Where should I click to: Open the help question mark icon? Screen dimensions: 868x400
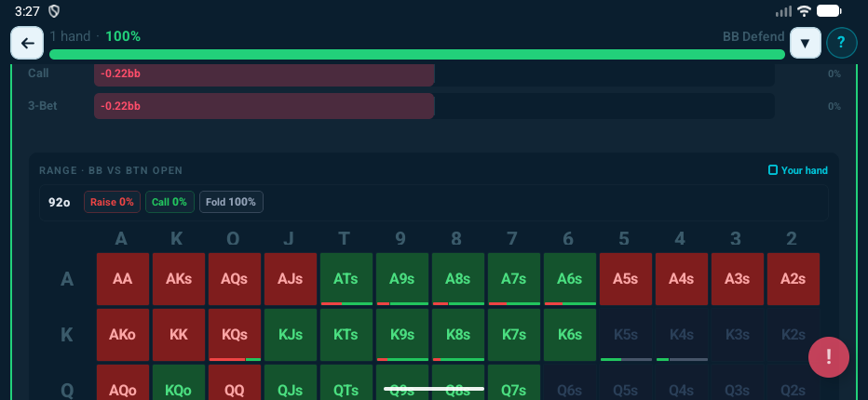841,43
